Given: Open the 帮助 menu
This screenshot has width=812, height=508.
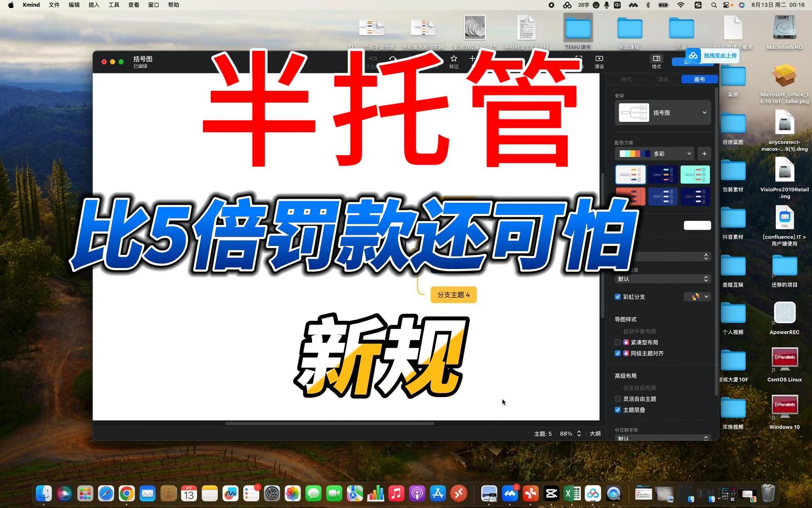Looking at the screenshot, I should point(174,5).
